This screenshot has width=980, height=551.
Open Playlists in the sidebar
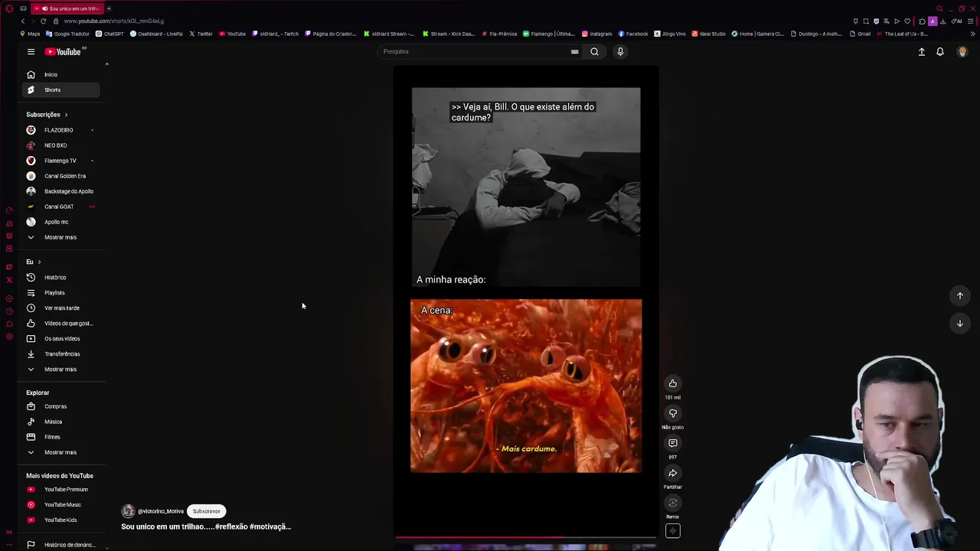pos(60,293)
